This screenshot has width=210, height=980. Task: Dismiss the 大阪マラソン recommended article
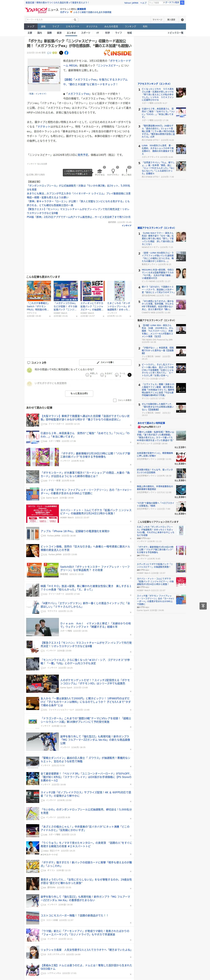coord(131,425)
